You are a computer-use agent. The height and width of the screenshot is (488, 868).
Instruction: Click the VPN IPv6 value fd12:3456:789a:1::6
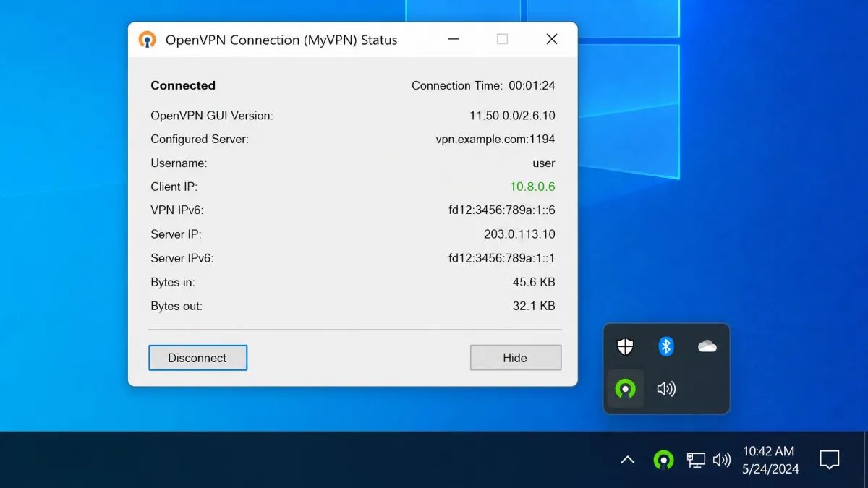coord(502,210)
